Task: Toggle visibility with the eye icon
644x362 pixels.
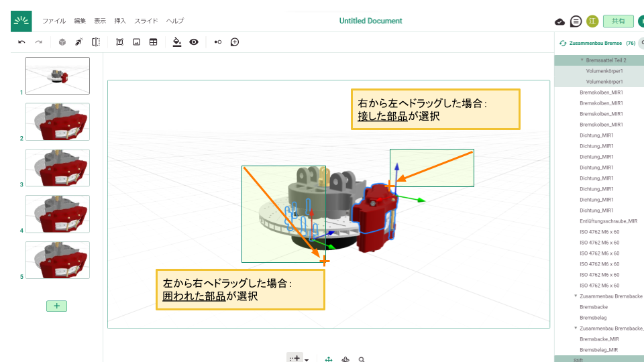Action: click(194, 42)
